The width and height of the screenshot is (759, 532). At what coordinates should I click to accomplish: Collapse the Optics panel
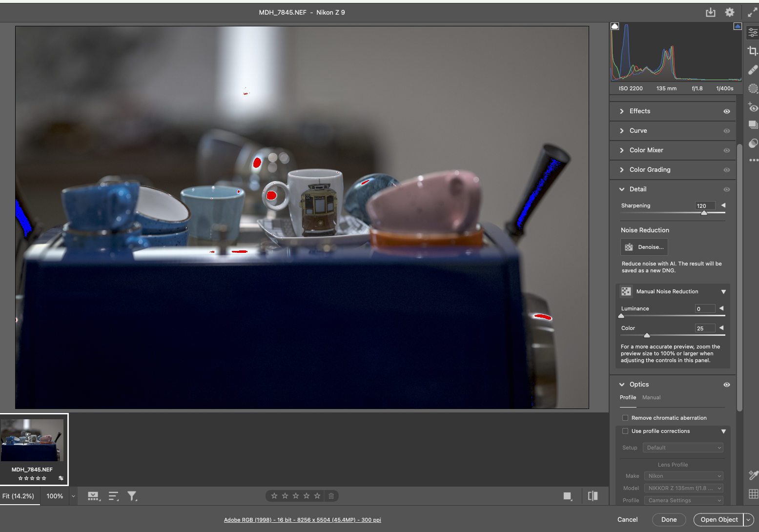pos(622,385)
